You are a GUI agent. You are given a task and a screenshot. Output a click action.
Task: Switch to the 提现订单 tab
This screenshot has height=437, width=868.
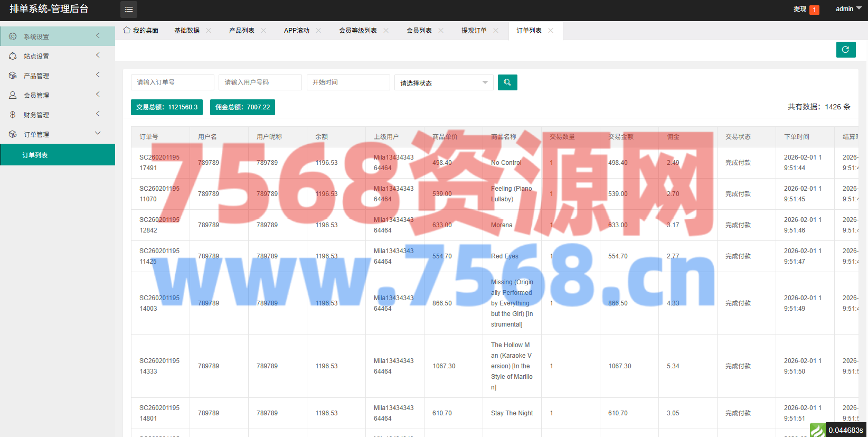click(x=474, y=31)
